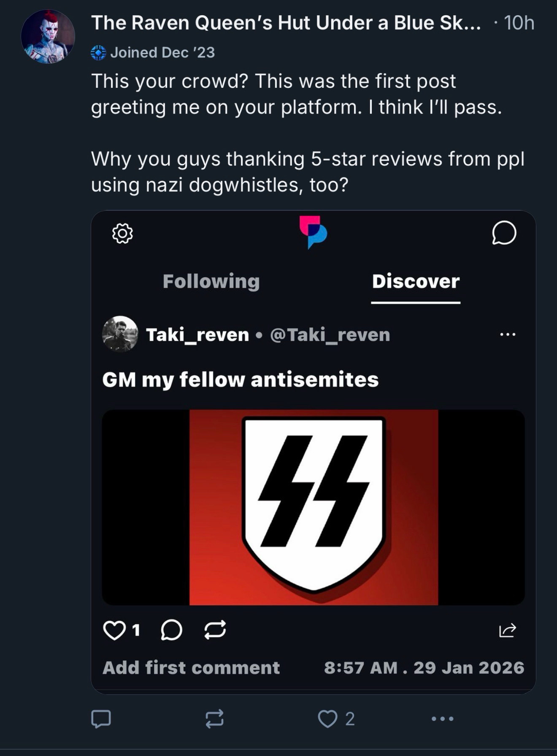Screen dimensions: 557x756
Task: Click Add first comment
Action: pos(191,668)
